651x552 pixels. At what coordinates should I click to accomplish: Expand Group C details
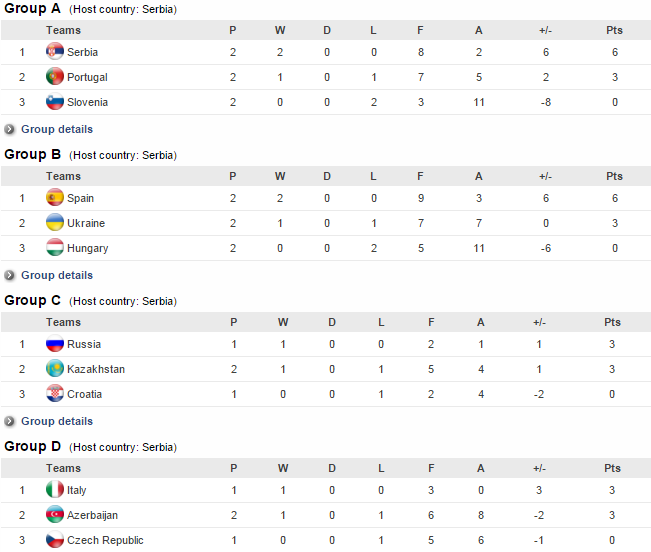coord(56,421)
